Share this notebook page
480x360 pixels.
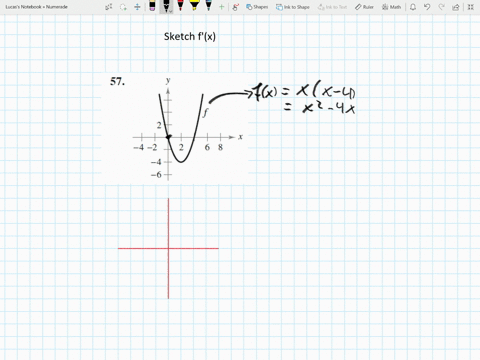456,7
